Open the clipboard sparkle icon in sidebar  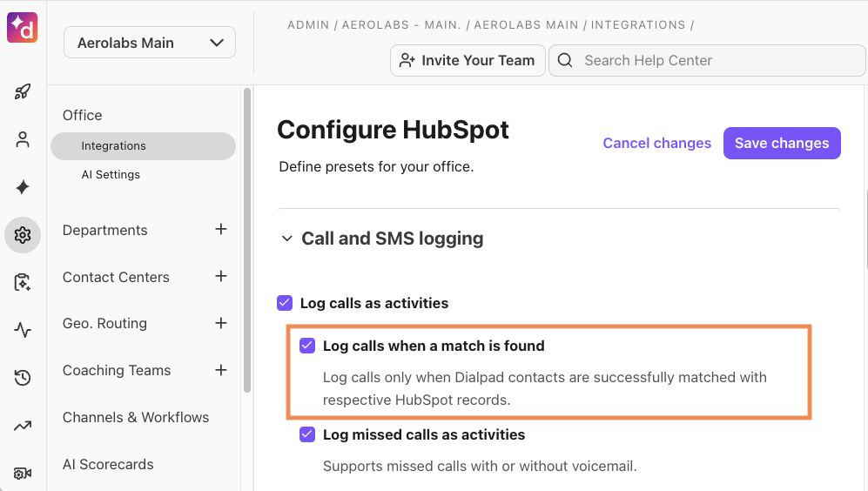pyautogui.click(x=23, y=282)
